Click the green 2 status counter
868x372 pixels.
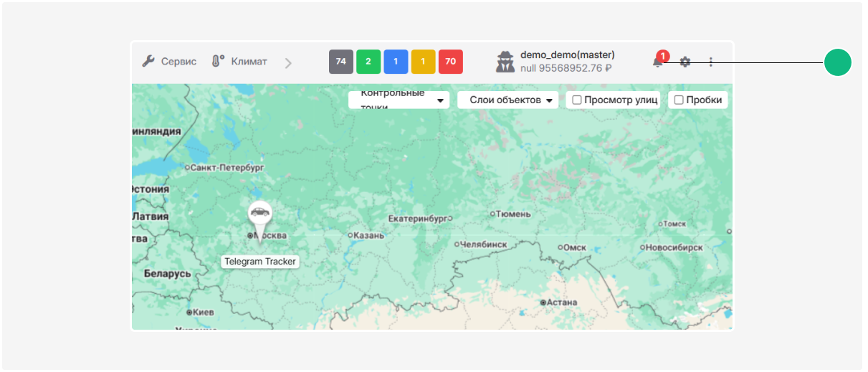pyautogui.click(x=368, y=62)
